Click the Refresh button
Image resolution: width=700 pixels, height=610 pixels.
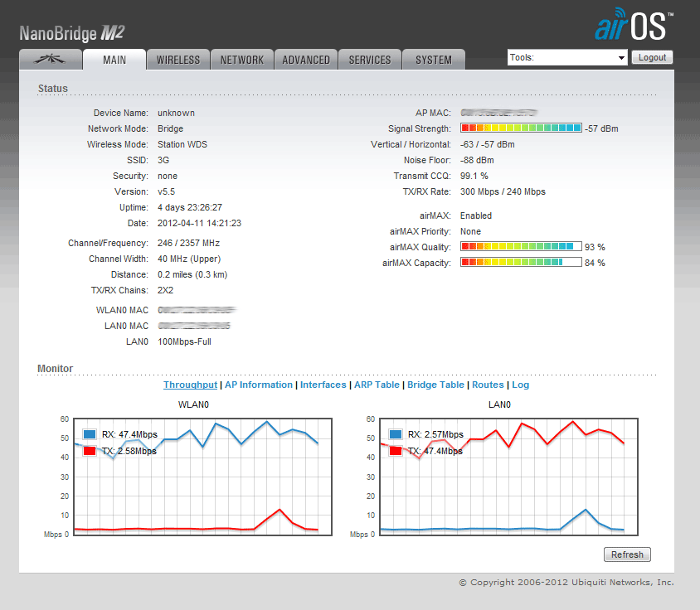click(x=627, y=554)
